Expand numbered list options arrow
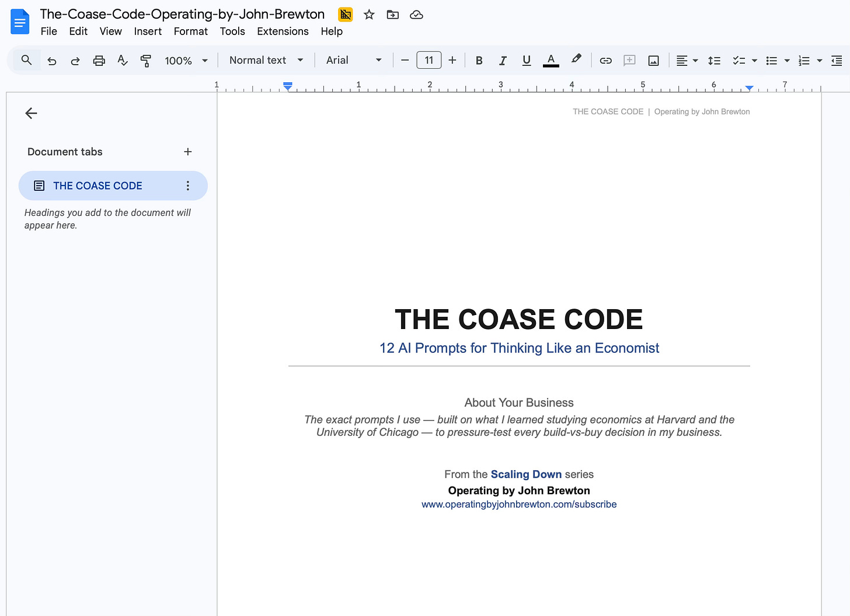Screen dimensions: 850x616 (820, 61)
